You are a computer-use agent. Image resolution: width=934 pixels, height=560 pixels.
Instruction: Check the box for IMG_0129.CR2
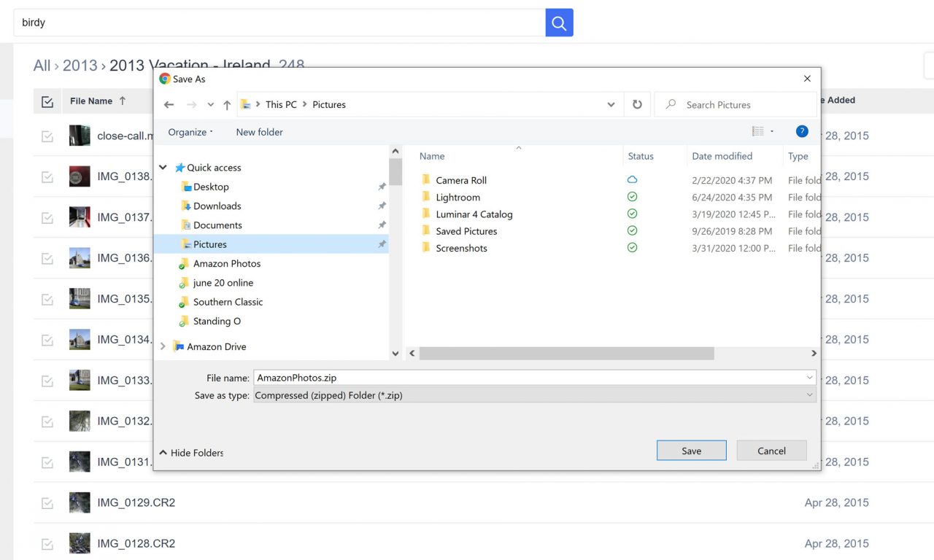click(x=47, y=503)
